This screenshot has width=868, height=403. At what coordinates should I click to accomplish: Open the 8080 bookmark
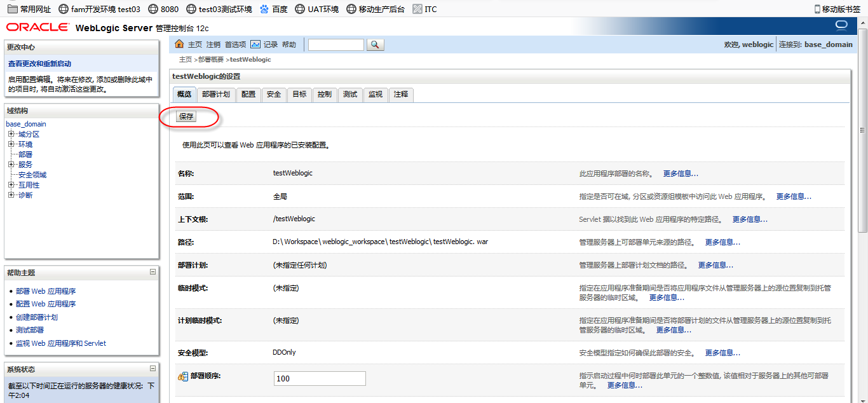coord(163,9)
